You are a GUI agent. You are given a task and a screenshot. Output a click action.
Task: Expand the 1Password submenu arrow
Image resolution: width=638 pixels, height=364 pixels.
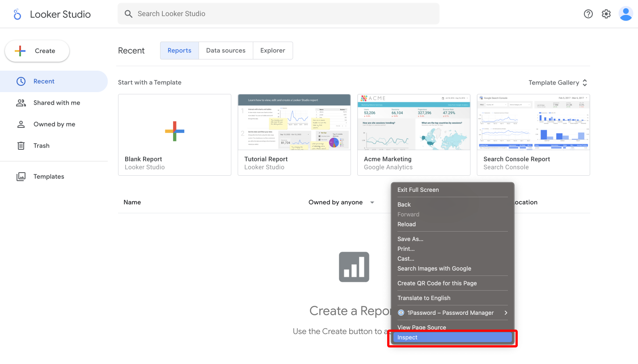[x=506, y=313]
